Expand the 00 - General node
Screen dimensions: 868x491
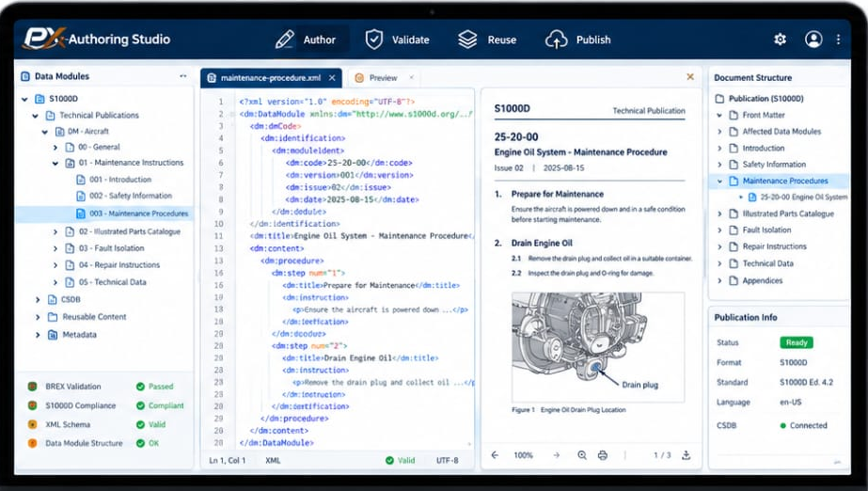(55, 148)
